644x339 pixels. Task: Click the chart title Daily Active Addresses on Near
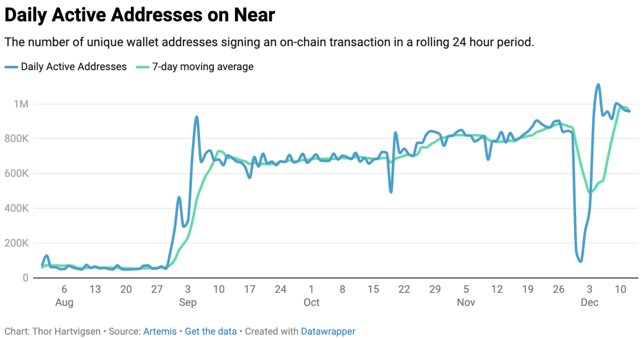(140, 15)
